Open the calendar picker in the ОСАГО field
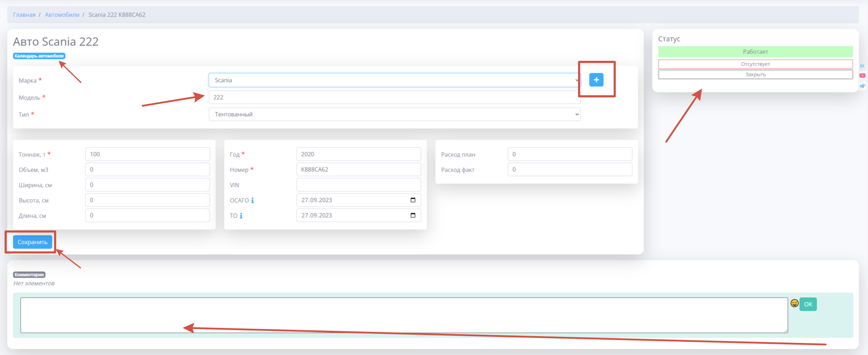 point(413,200)
